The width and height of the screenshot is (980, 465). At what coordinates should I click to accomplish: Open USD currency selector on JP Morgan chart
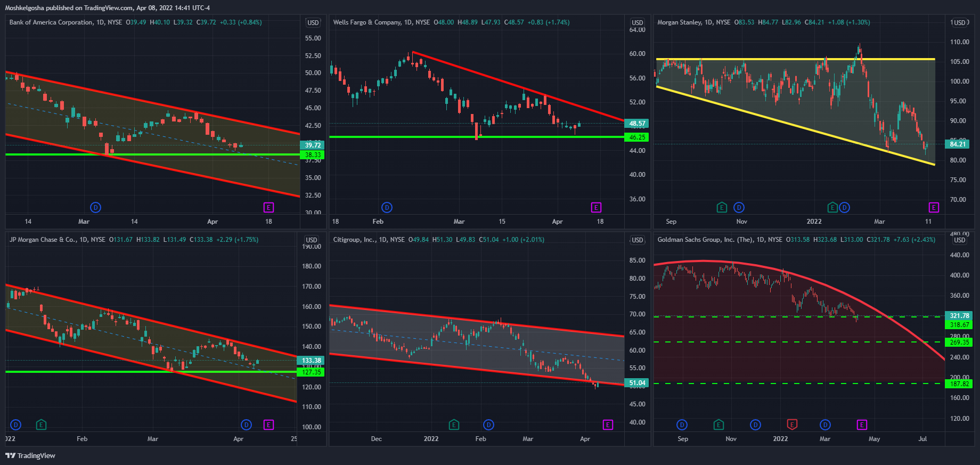click(312, 240)
